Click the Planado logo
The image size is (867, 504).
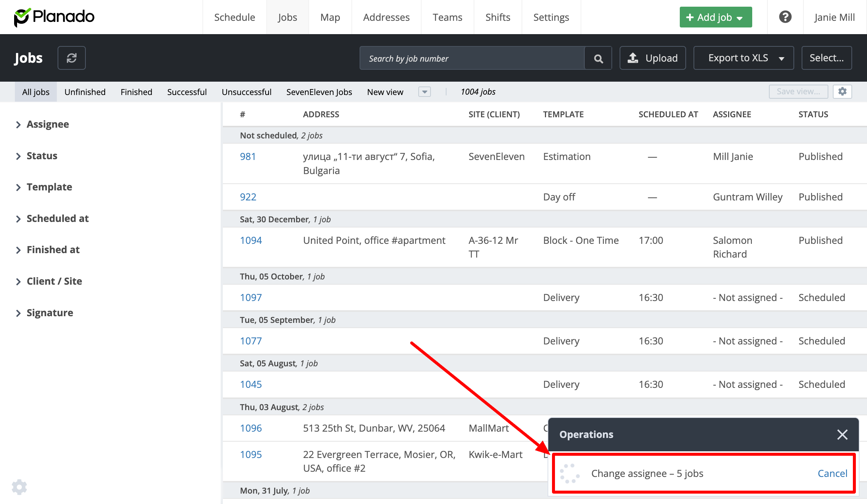pos(54,17)
